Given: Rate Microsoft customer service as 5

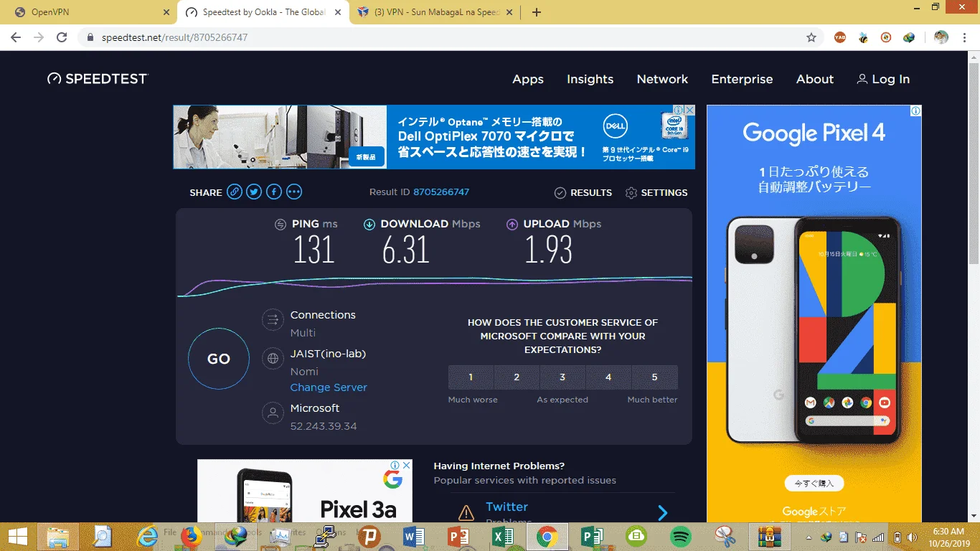Looking at the screenshot, I should point(654,377).
